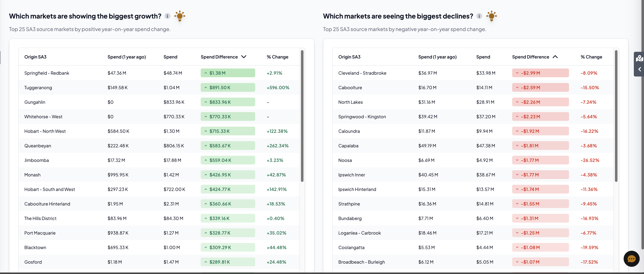Select the Tuggeranong row name

[38, 88]
